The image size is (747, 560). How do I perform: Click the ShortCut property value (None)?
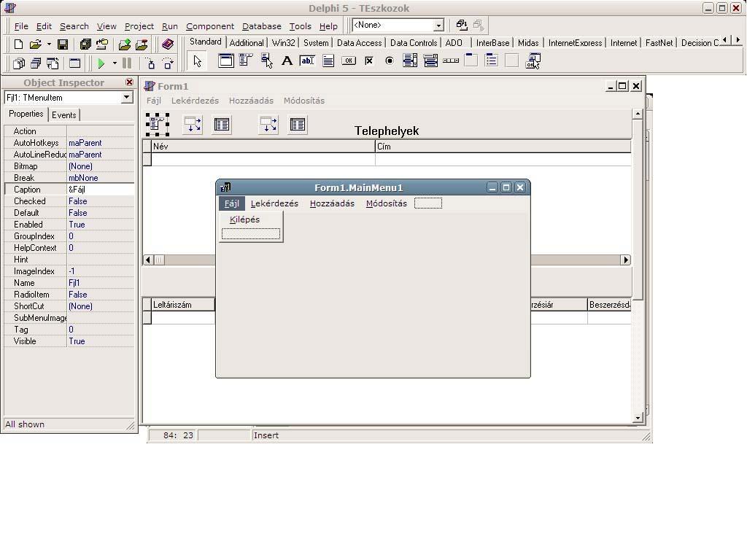[101, 306]
